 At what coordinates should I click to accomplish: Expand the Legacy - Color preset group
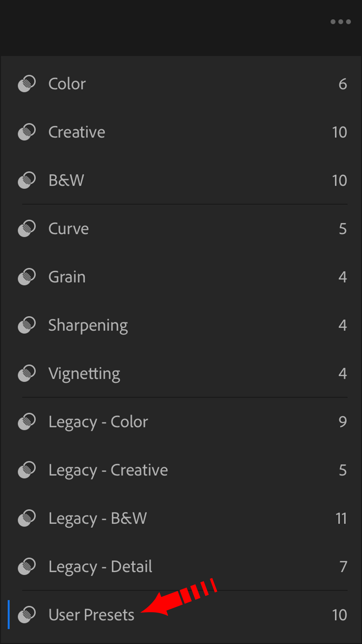pos(98,422)
